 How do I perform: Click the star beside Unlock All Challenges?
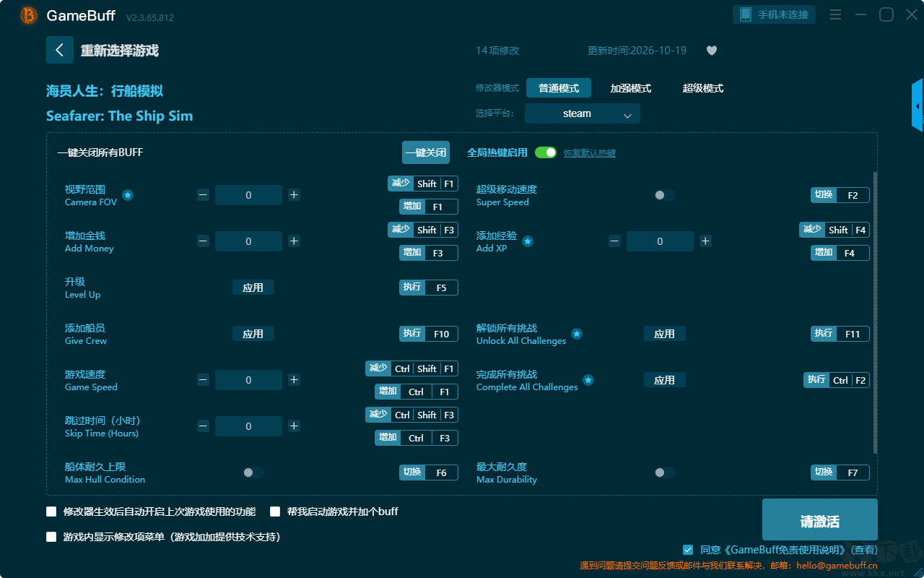click(577, 334)
